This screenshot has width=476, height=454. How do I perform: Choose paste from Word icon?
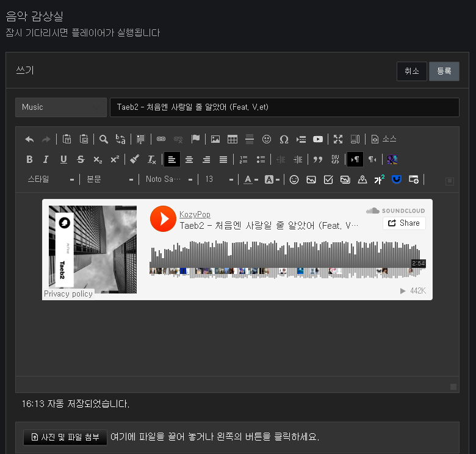click(x=84, y=139)
